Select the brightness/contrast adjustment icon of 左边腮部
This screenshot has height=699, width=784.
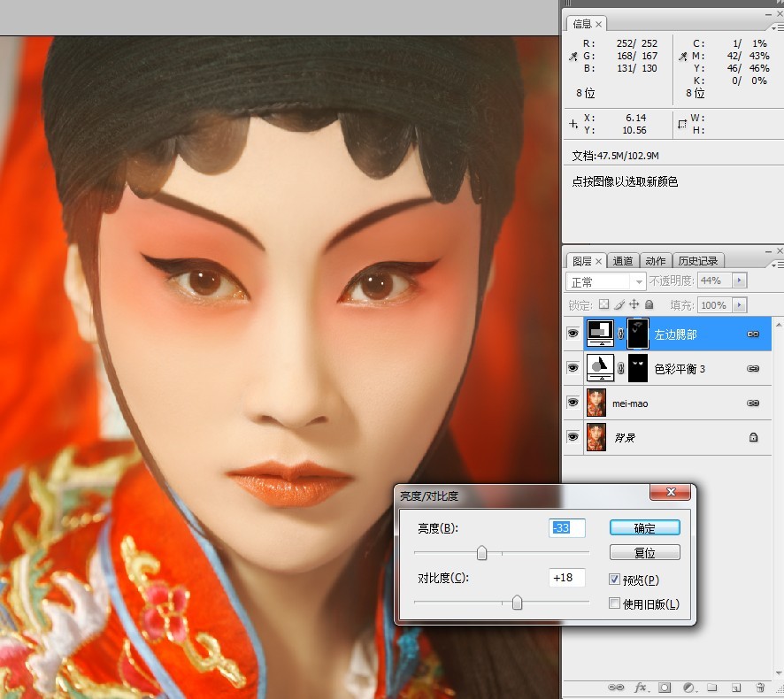point(600,333)
